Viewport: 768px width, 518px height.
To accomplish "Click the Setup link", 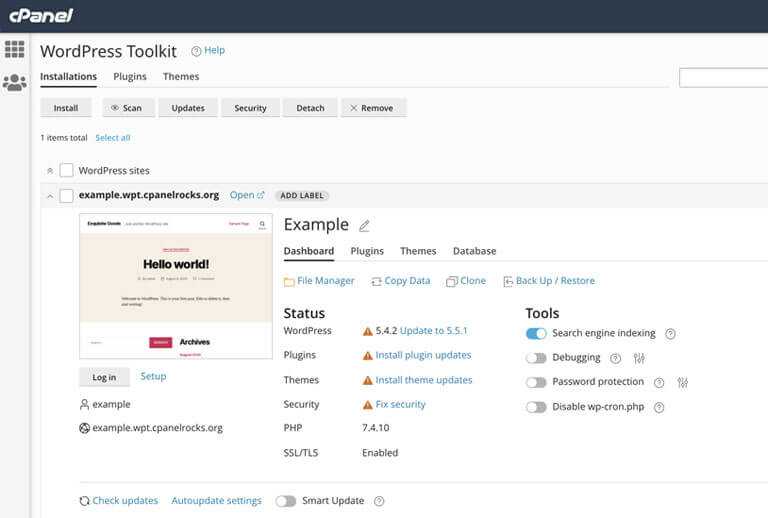I will (153, 376).
